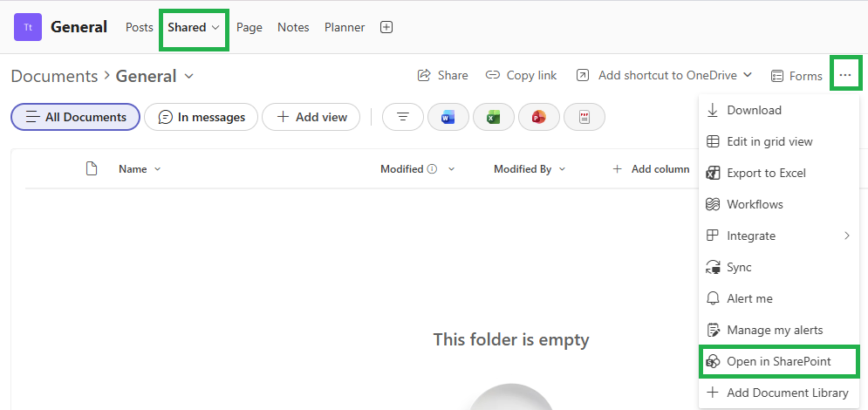The height and width of the screenshot is (410, 868).
Task: Choose Add Document Library
Action: (779, 393)
